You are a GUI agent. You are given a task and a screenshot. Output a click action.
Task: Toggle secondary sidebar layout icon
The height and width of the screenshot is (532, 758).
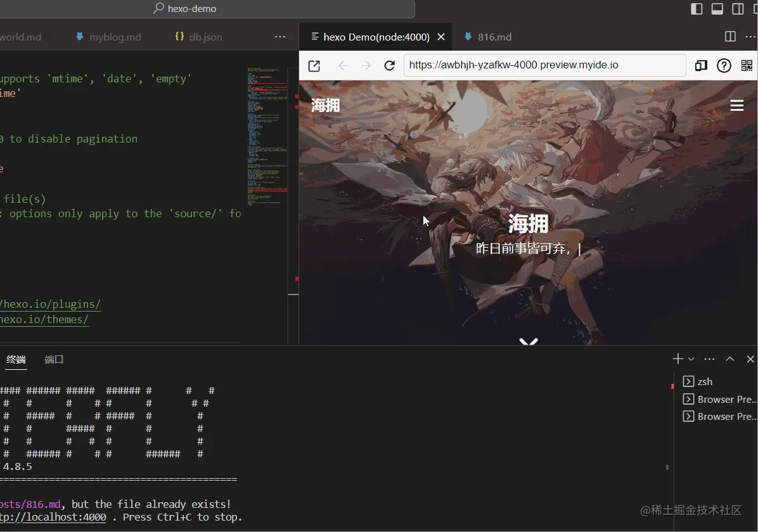point(738,9)
